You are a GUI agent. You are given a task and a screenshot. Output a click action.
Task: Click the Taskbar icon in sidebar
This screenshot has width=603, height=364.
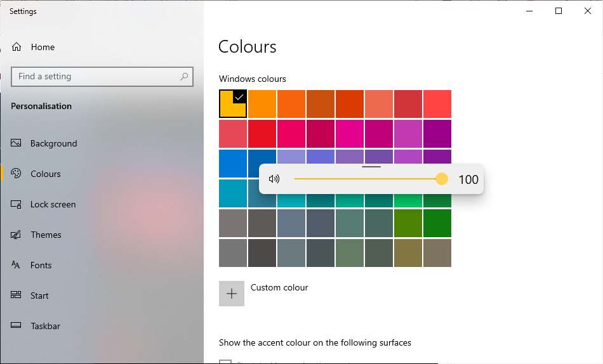coord(16,325)
